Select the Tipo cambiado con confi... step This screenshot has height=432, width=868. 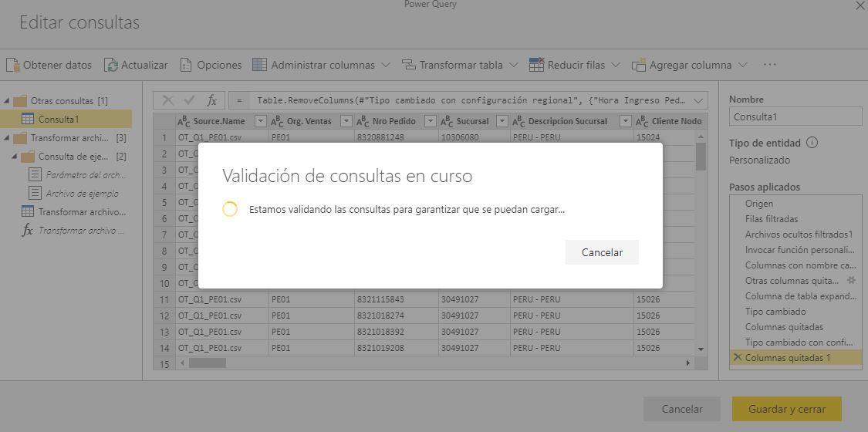(795, 343)
